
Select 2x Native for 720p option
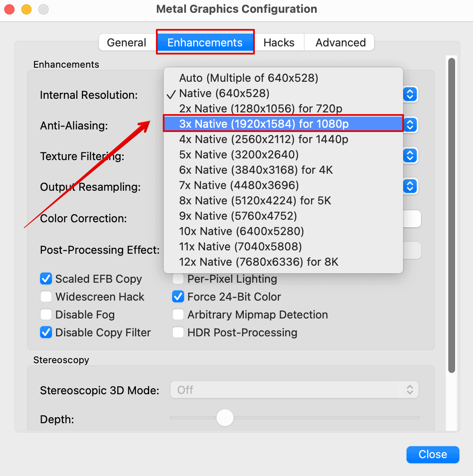click(260, 109)
